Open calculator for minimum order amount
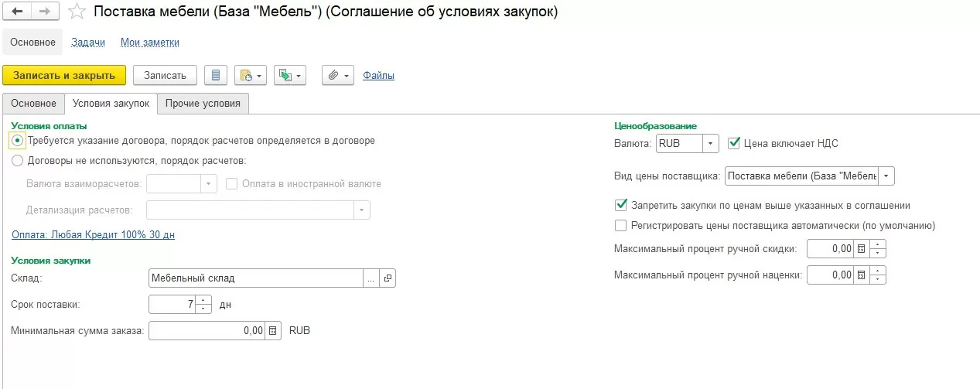This screenshot has width=980, height=389. 272,330
